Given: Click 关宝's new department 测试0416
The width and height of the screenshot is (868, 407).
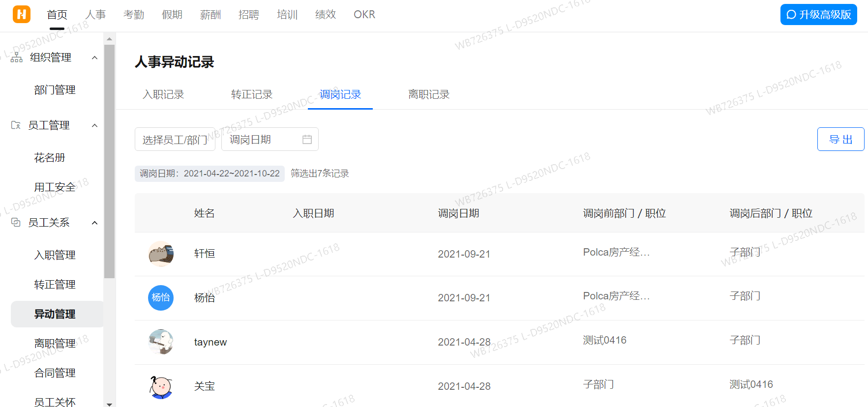Looking at the screenshot, I should [x=751, y=384].
